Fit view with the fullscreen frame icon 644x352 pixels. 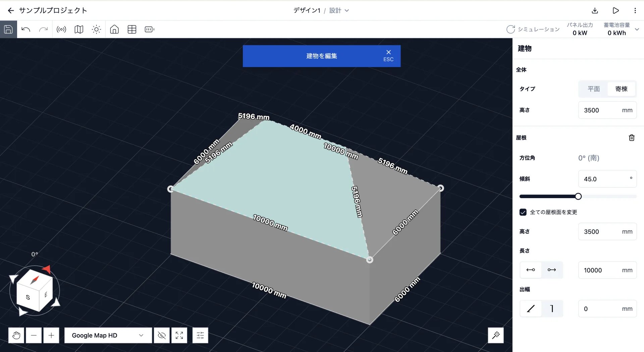click(x=179, y=335)
